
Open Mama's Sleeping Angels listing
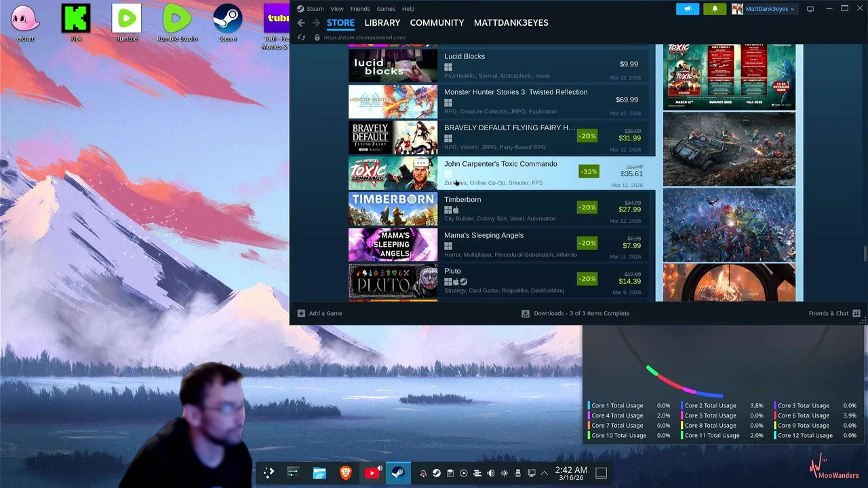click(x=502, y=245)
